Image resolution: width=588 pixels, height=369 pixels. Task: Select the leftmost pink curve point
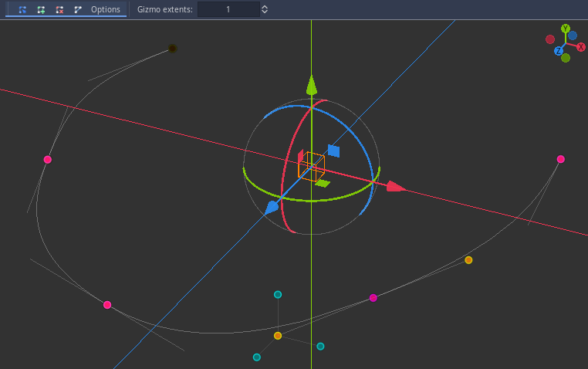pos(48,160)
